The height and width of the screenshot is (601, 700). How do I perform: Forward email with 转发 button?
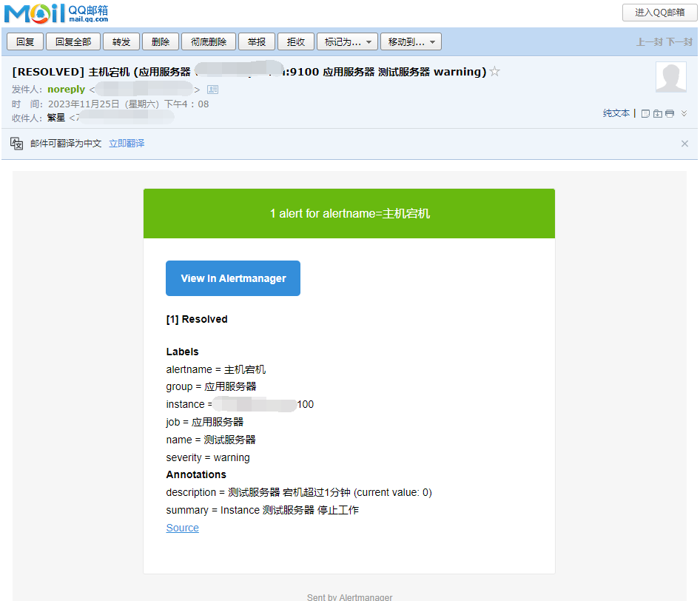click(x=121, y=42)
